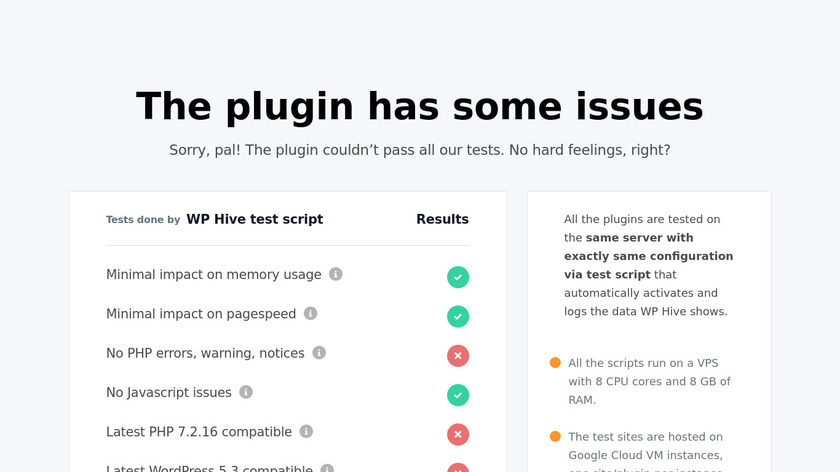The width and height of the screenshot is (840, 472).
Task: Click red cross for PHP 7.2.16 result
Action: pyautogui.click(x=458, y=434)
